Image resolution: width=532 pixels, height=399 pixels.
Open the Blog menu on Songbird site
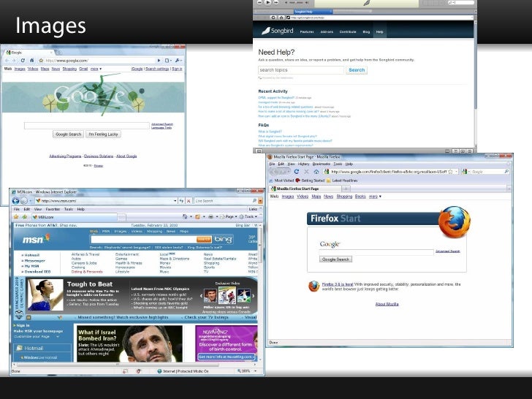click(x=366, y=32)
